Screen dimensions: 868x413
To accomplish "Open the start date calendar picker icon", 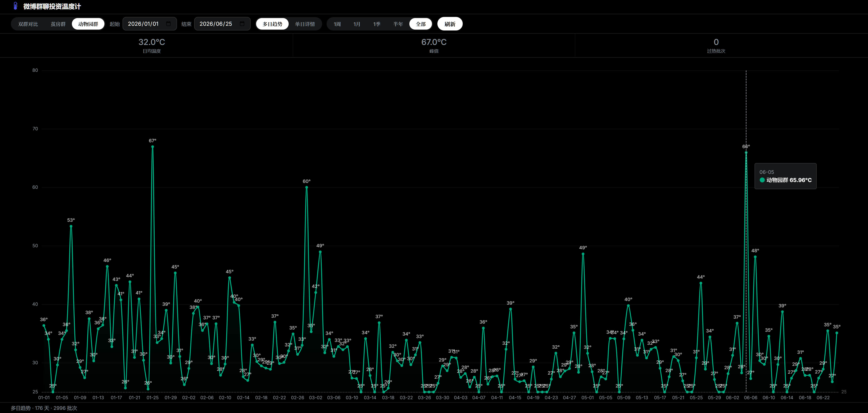I will point(168,24).
